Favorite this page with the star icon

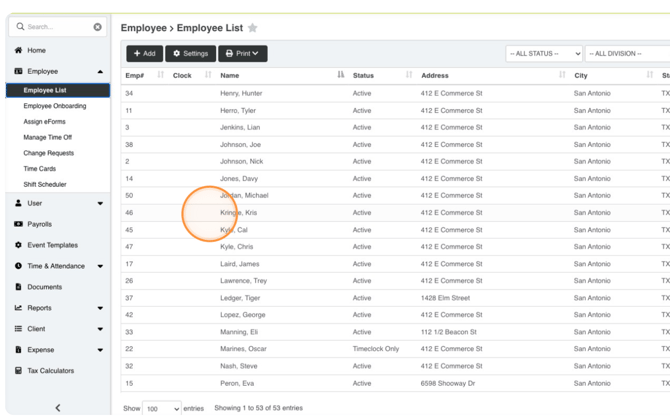click(253, 28)
